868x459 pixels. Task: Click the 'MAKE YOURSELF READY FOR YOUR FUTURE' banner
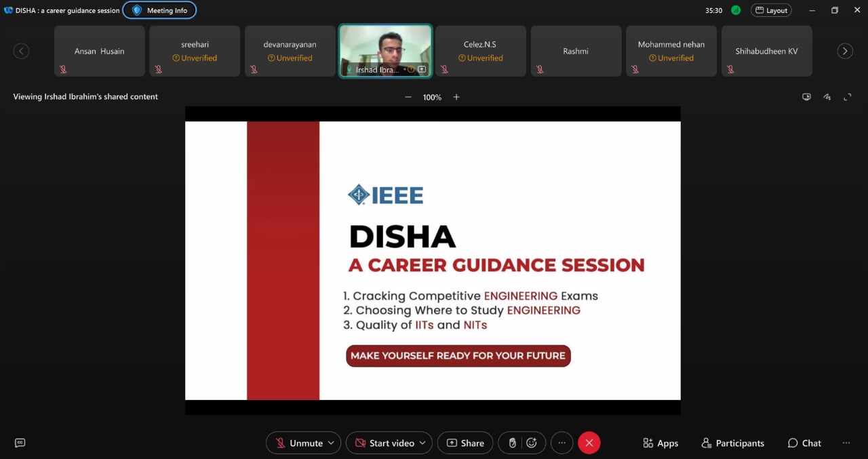click(458, 356)
